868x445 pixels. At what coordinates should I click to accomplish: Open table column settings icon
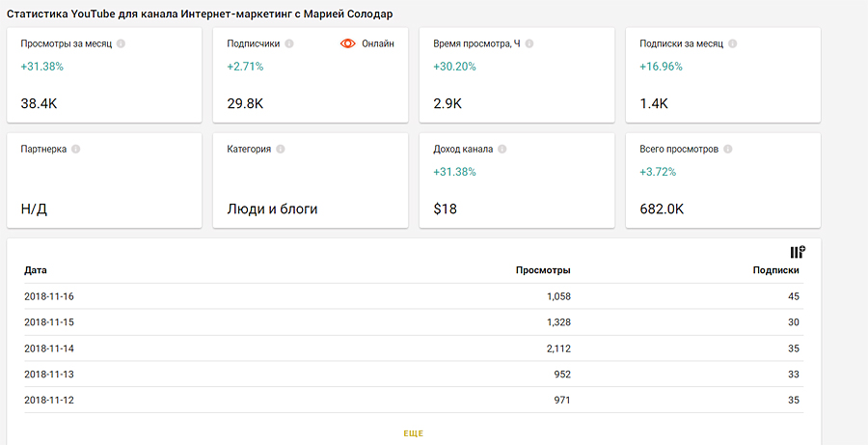797,252
